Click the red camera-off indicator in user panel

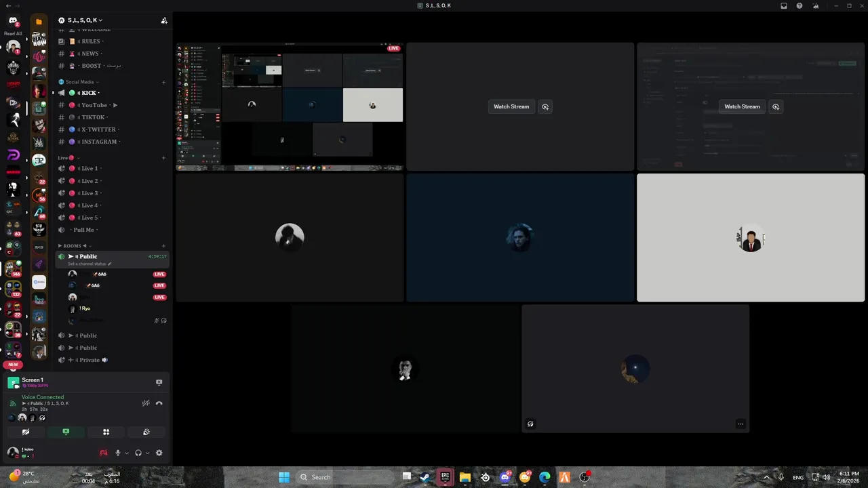[x=104, y=453]
